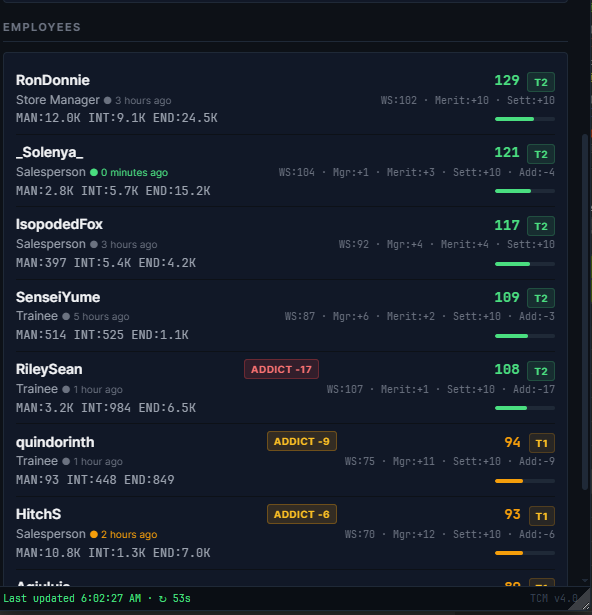Click IsopodedFox's T2 tier badge

click(x=541, y=226)
